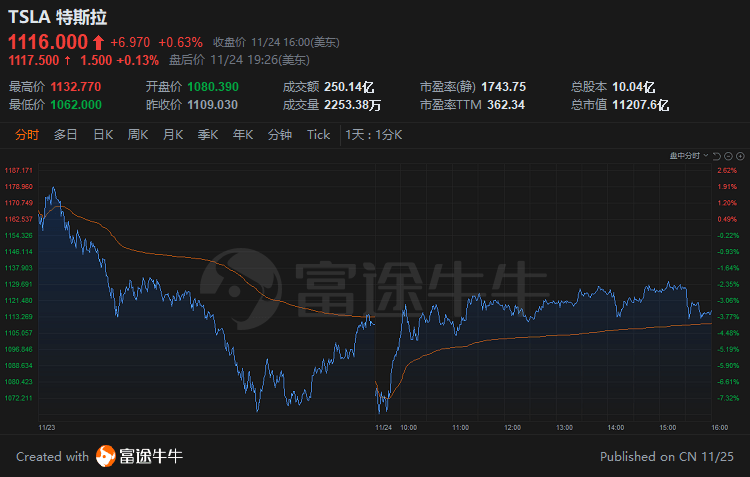Image resolution: width=750 pixels, height=477 pixels.
Task: Click the 1187.171 price axis label
Action: (x=19, y=170)
